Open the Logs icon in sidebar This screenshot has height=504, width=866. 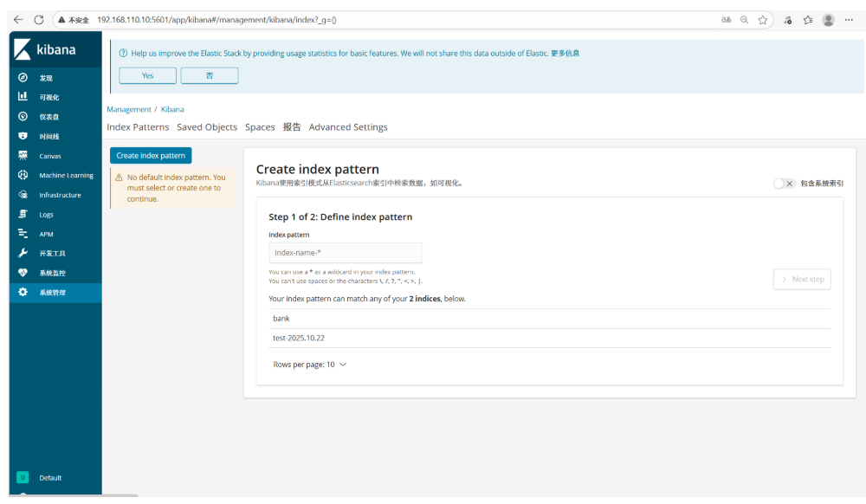tap(23, 214)
